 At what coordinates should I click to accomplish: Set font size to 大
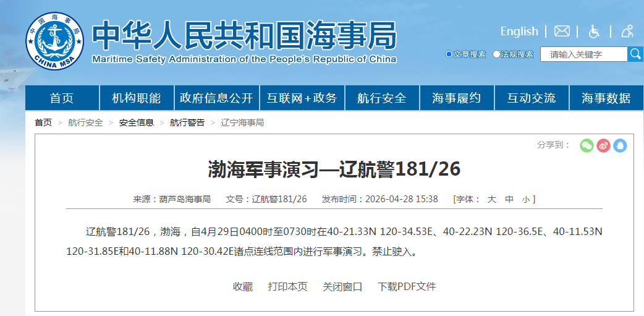(492, 199)
